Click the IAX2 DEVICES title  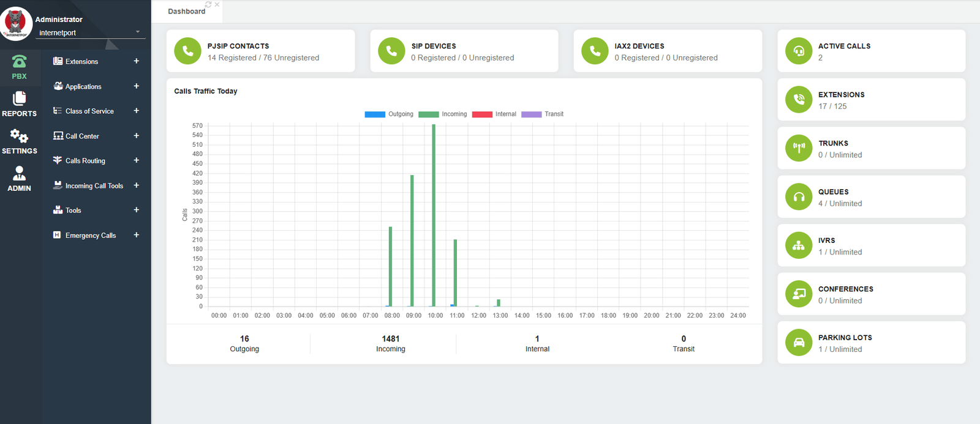[639, 46]
